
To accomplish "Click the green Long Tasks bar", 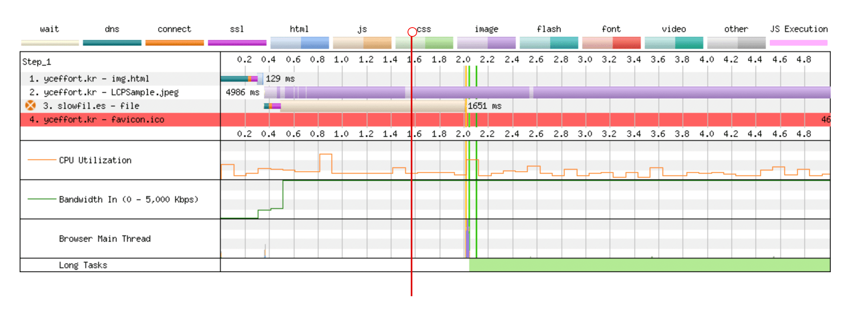I will coord(649,265).
